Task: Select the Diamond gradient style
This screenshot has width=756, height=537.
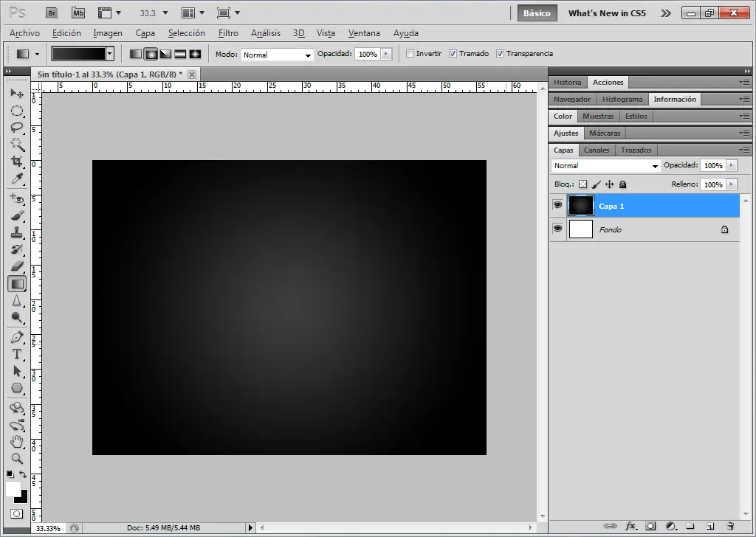Action: tap(195, 53)
